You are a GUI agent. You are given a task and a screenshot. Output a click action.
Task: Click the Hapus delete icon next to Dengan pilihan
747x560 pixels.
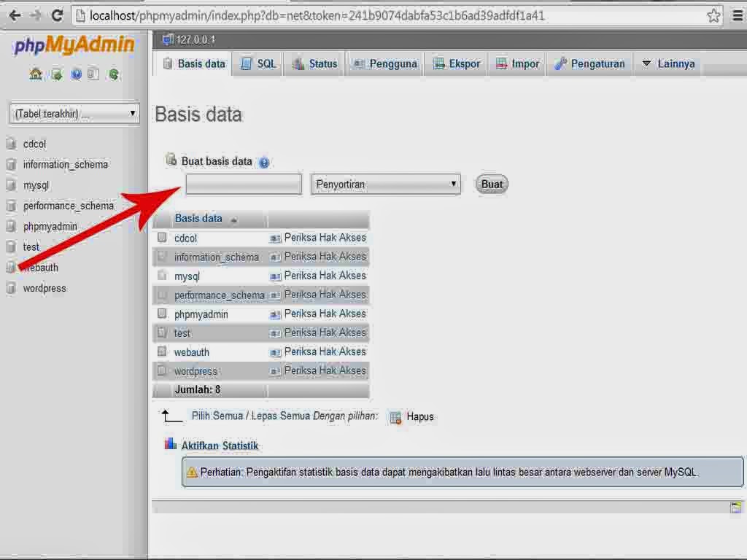point(395,416)
